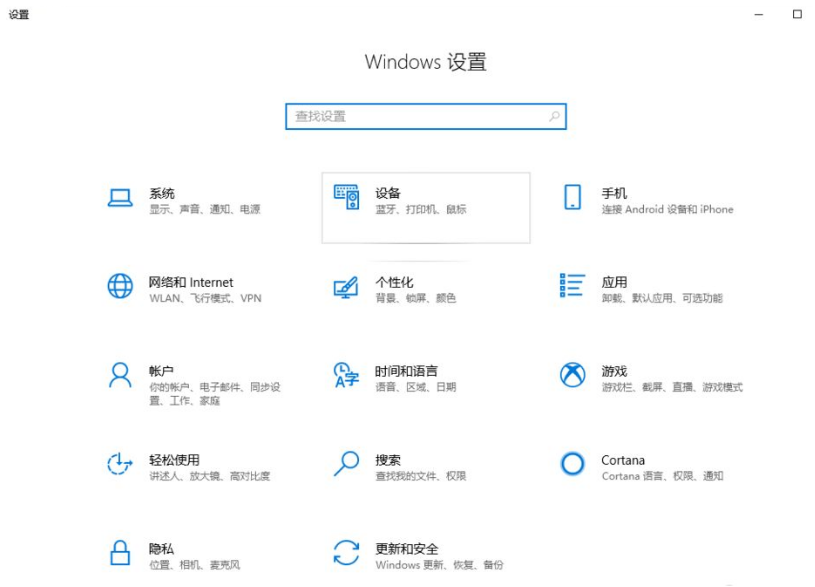
Task: Click the Personalization paintbrush icon
Action: pyautogui.click(x=346, y=287)
